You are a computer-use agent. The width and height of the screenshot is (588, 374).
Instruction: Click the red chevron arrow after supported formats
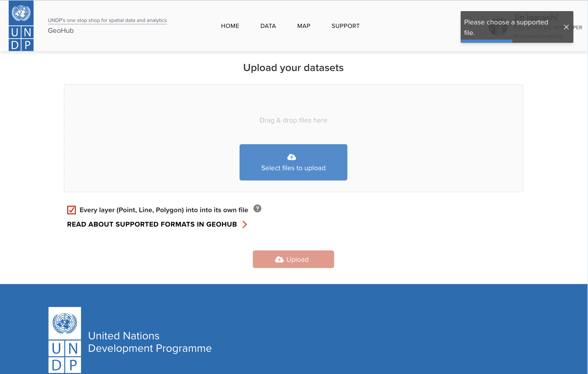tap(245, 224)
